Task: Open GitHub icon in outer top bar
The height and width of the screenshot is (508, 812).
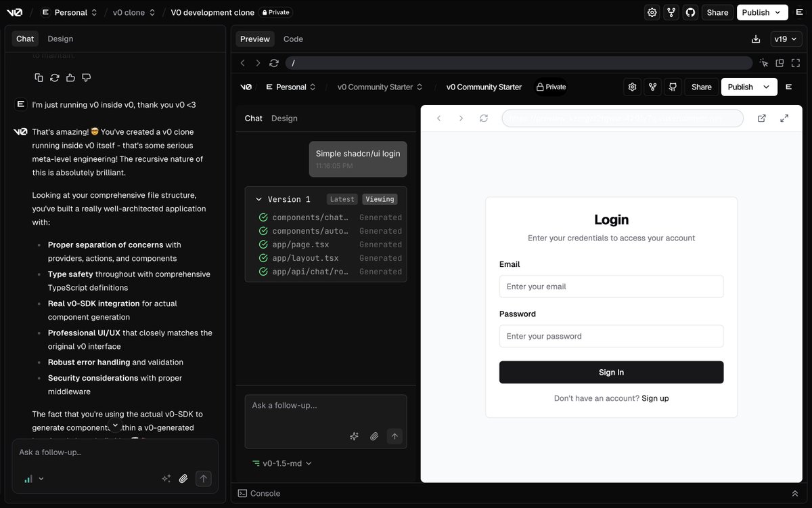Action: pos(690,12)
